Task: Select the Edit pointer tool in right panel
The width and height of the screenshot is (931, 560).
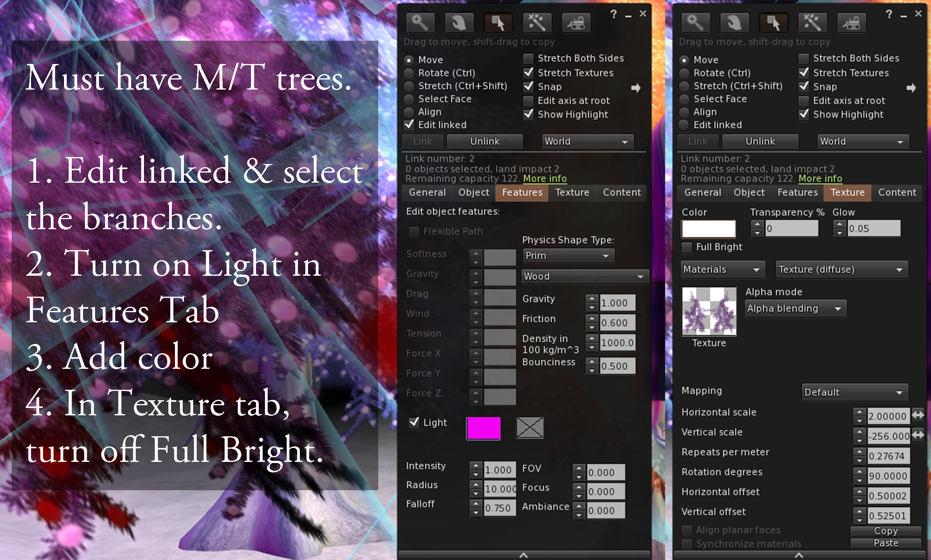Action: tap(774, 22)
